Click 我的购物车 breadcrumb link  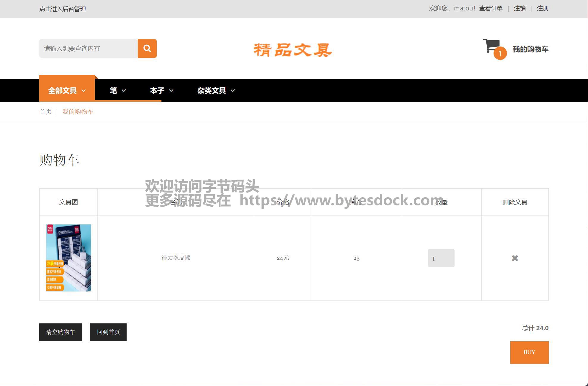78,111
